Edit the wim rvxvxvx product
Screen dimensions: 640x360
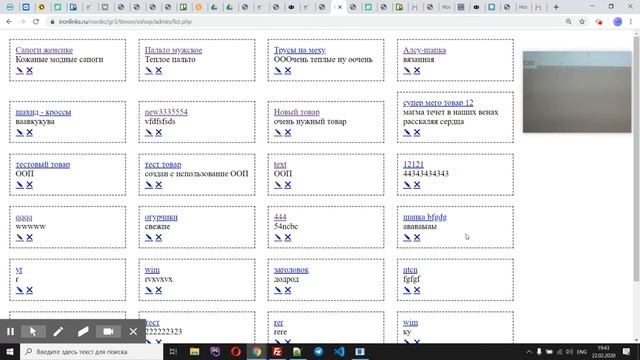tap(149, 290)
